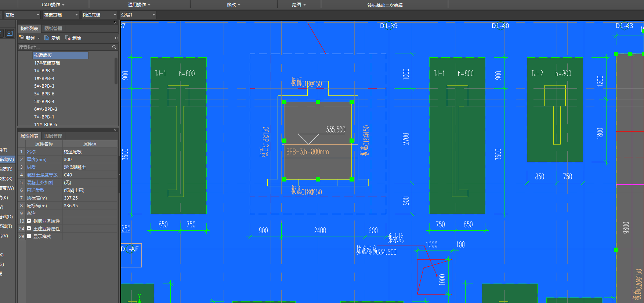Open the CAD操作 menu group dropdown
The height and width of the screenshot is (303, 644).
[x=53, y=5]
